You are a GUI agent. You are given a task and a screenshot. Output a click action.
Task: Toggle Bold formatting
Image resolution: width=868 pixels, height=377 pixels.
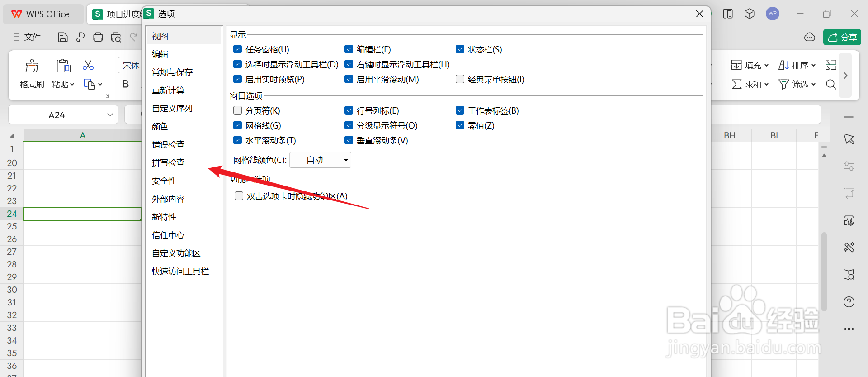(126, 84)
